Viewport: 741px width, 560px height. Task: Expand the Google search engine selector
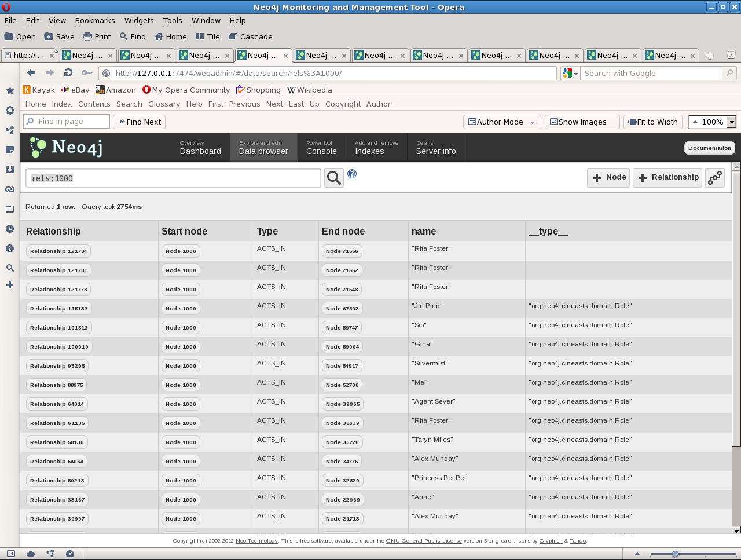click(x=570, y=73)
